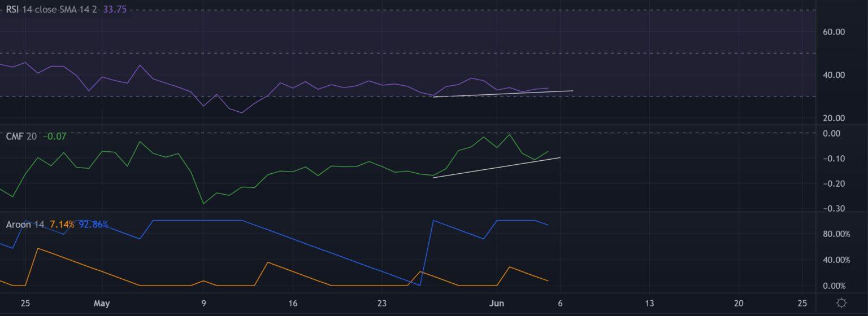
Task: Select white trendline under CMF line
Action: click(x=496, y=168)
